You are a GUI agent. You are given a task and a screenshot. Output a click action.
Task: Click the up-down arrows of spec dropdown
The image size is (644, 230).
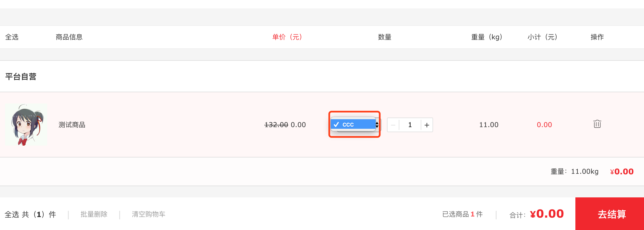[x=377, y=125]
